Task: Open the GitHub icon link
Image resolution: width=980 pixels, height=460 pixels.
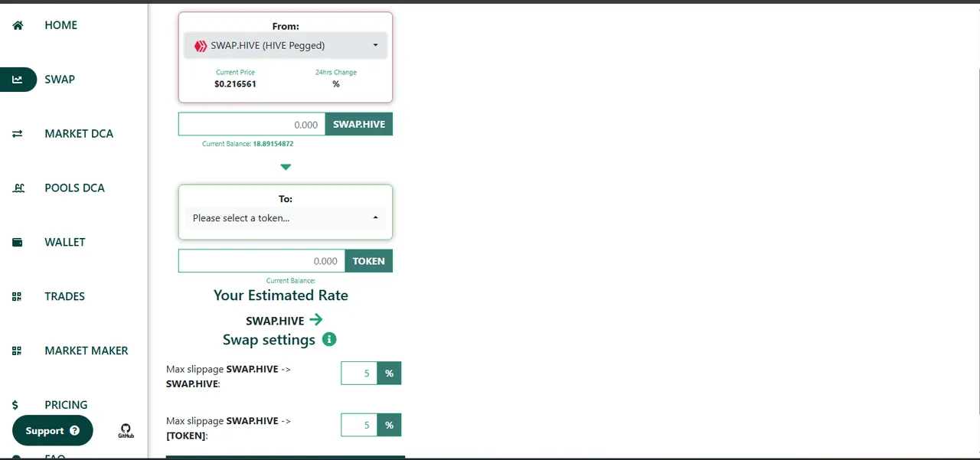Action: 126,431
